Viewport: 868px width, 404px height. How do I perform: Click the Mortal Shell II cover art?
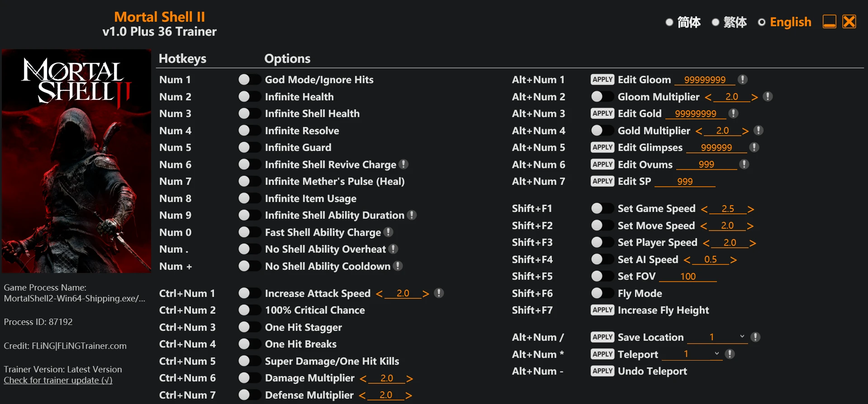pyautogui.click(x=76, y=161)
